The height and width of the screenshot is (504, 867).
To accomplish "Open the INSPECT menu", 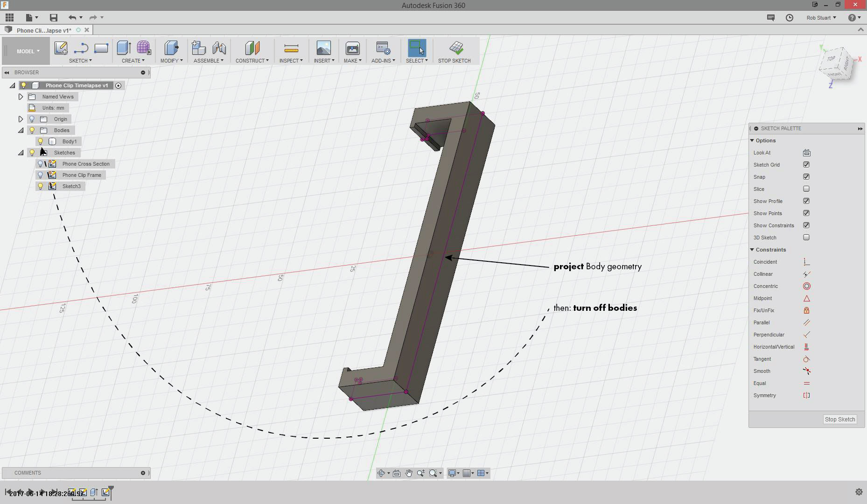I will coord(291,61).
